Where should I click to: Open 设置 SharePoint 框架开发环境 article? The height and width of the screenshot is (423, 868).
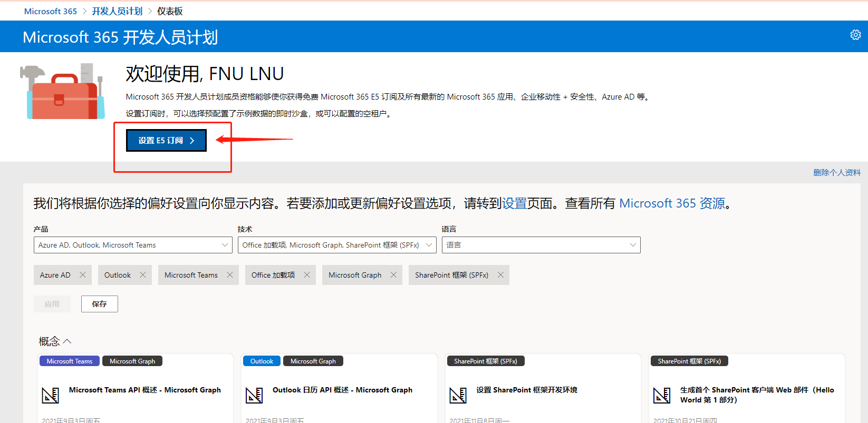pyautogui.click(x=526, y=390)
